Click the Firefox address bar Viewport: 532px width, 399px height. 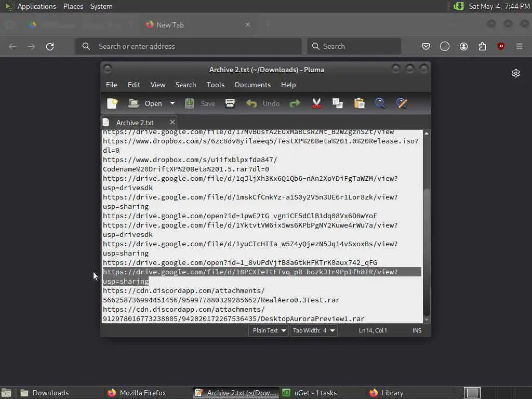coord(188,46)
